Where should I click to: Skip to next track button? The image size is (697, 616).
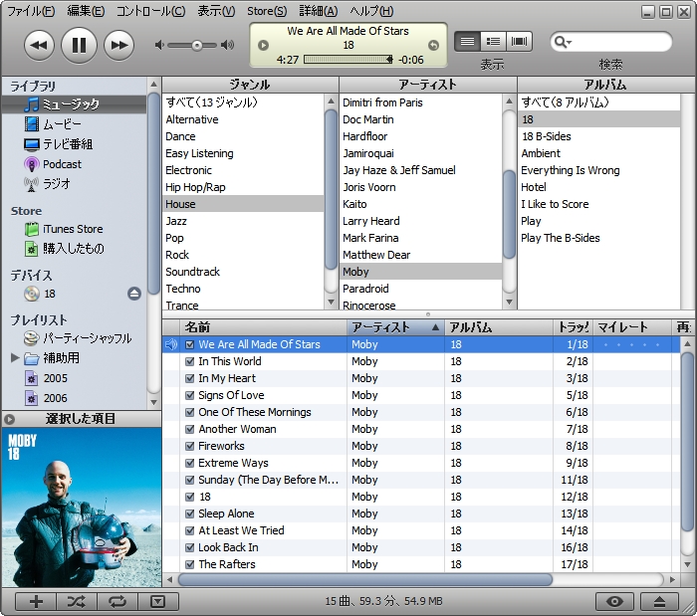pyautogui.click(x=118, y=45)
